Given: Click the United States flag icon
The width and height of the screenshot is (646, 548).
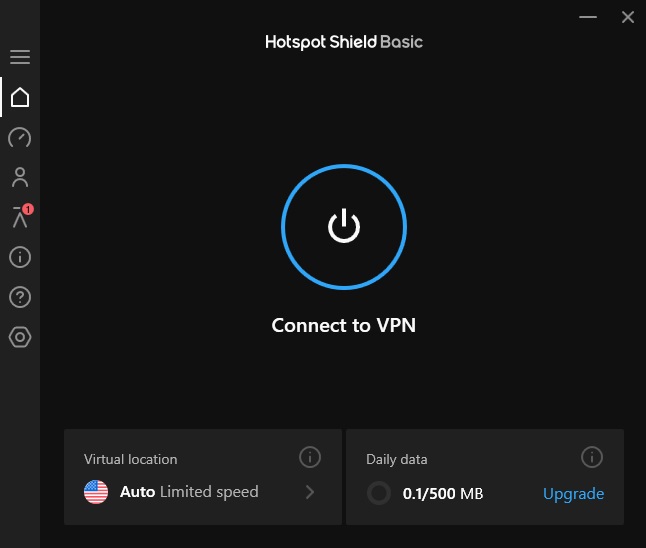Looking at the screenshot, I should 96,492.
